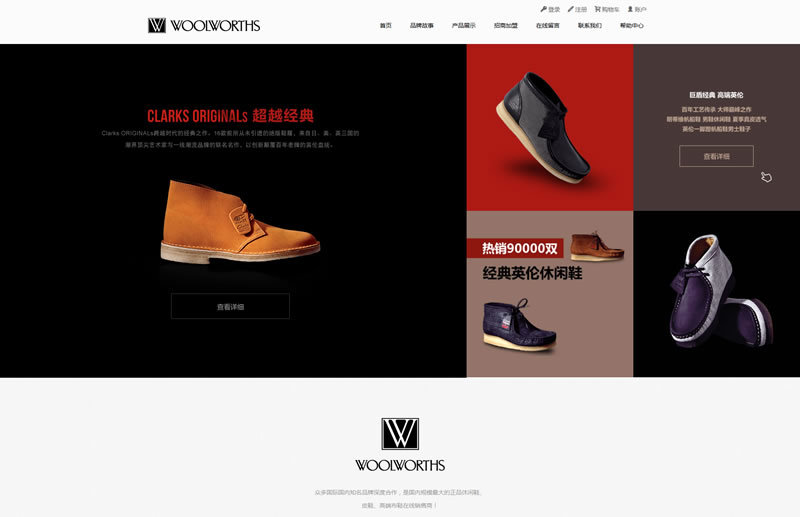
Task: Click the large W emblem in footer
Action: click(400, 434)
